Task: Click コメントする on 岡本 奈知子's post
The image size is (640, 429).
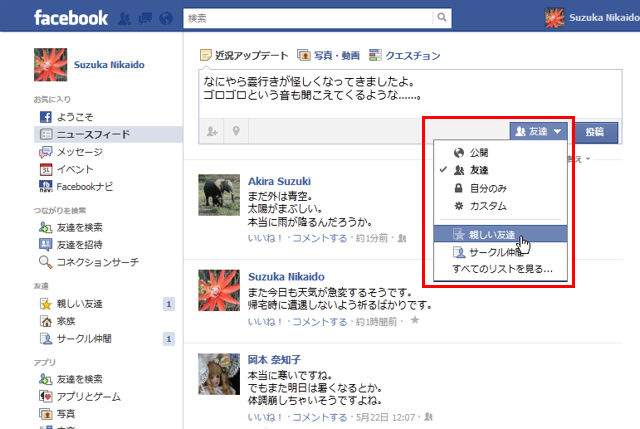Action: point(320,417)
